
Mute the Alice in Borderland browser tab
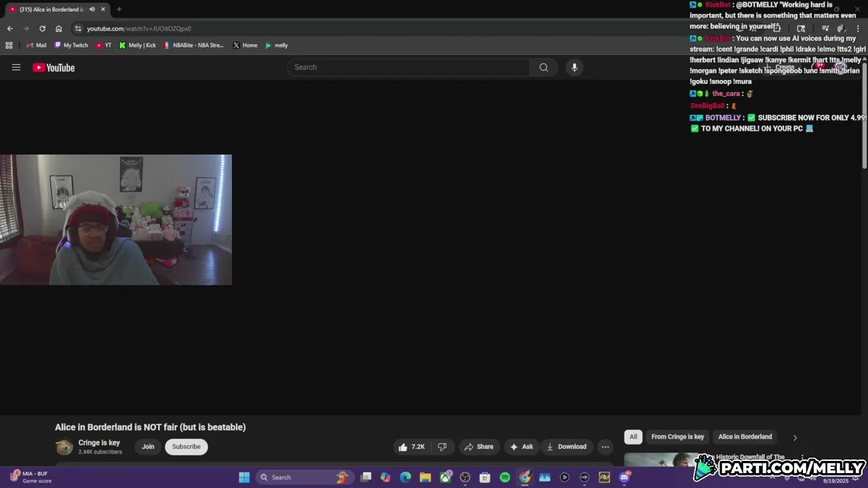[x=92, y=9]
